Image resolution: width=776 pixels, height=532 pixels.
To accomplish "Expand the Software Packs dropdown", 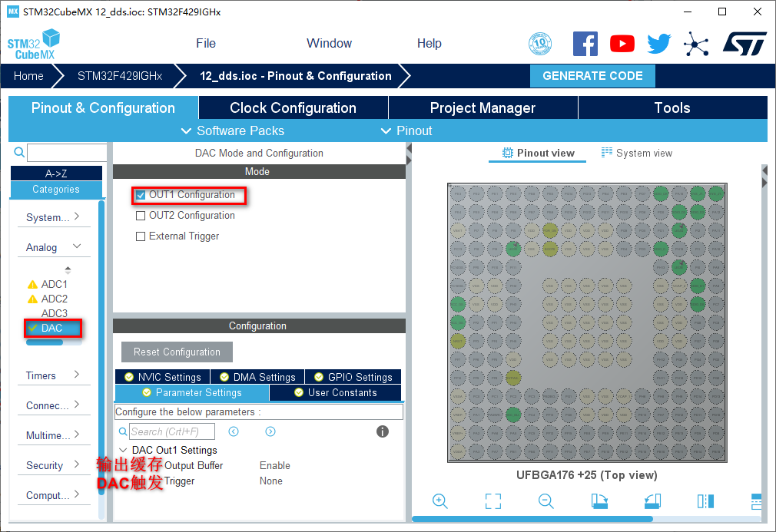I will tap(233, 131).
